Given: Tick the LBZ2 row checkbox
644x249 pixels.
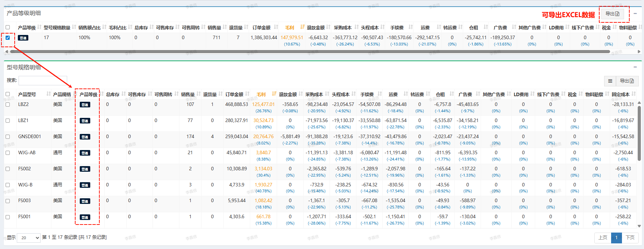Looking at the screenshot, I should tap(8, 105).
